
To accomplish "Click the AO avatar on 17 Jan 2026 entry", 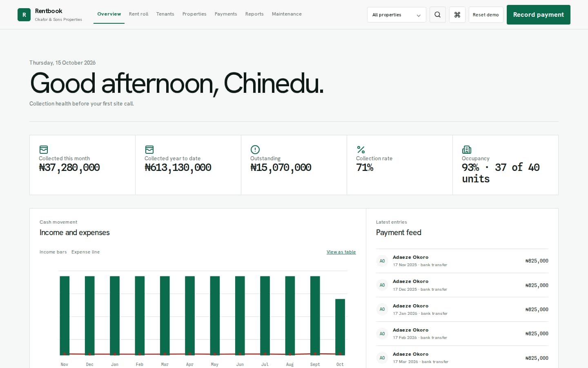I will pos(382,310).
